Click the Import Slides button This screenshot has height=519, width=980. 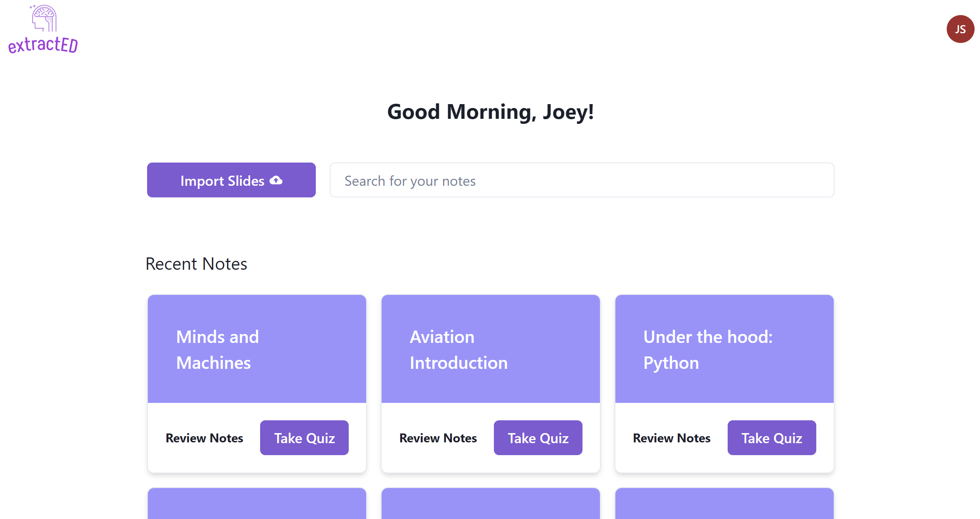point(231,180)
